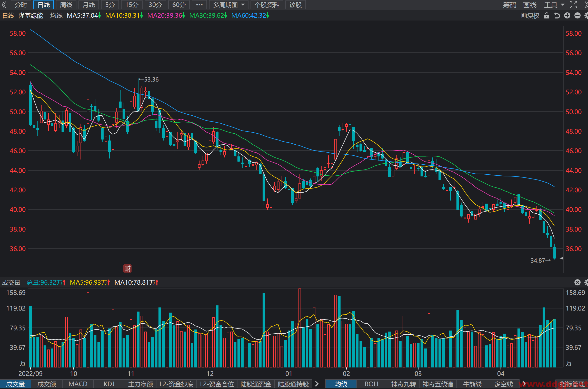The image size is (588, 389).
Task: Select the 神奇九转 indicator tab
Action: coord(404,384)
